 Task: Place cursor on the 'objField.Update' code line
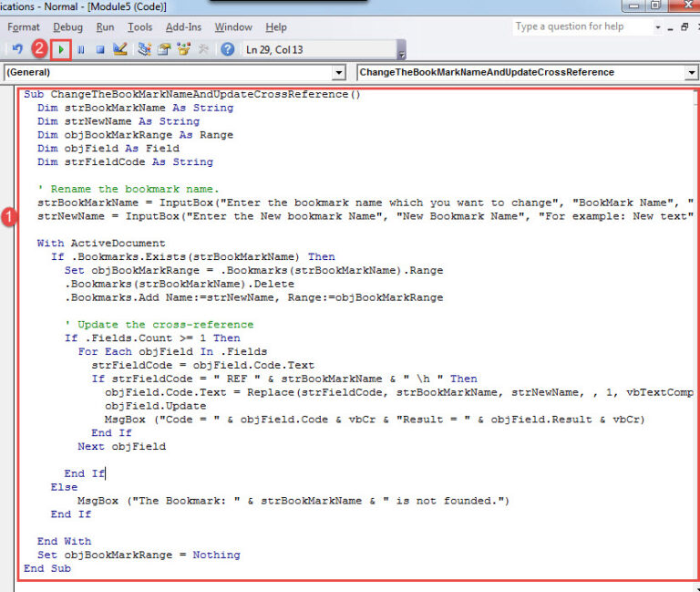click(x=142, y=406)
